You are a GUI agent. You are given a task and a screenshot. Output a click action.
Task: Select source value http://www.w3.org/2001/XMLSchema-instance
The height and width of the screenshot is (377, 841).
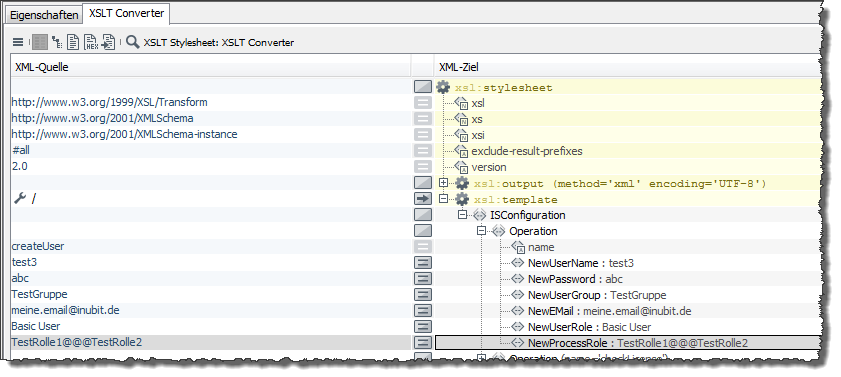click(x=124, y=134)
